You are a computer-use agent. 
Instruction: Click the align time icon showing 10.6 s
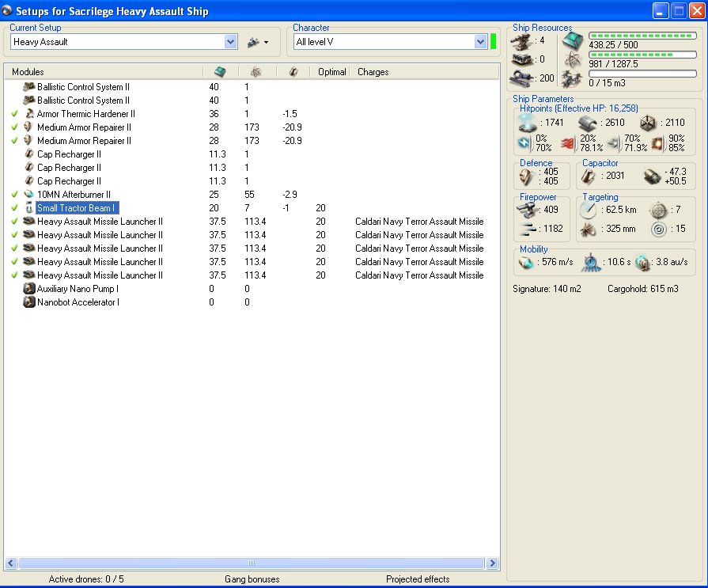point(591,263)
